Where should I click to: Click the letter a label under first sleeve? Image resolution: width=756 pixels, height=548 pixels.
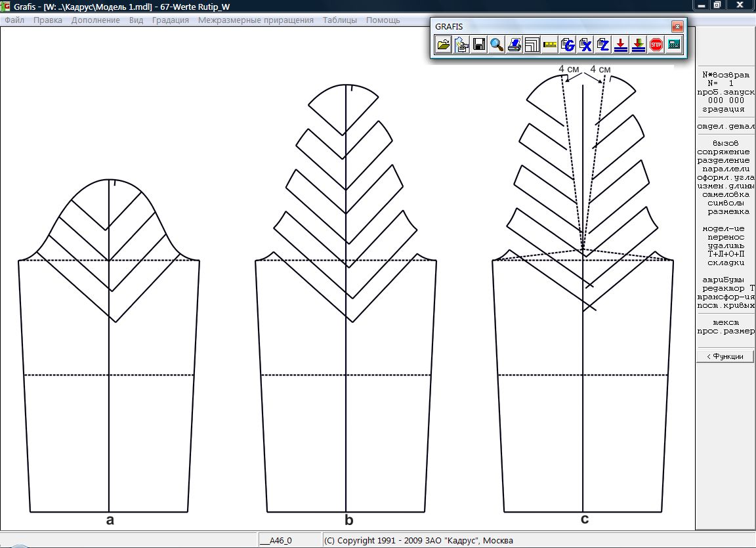click(x=110, y=520)
